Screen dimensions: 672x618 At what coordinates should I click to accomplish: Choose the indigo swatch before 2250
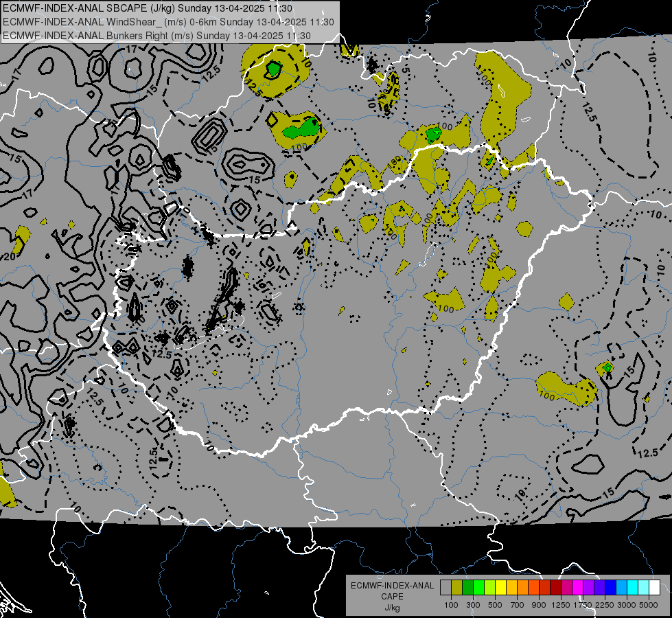click(600, 588)
